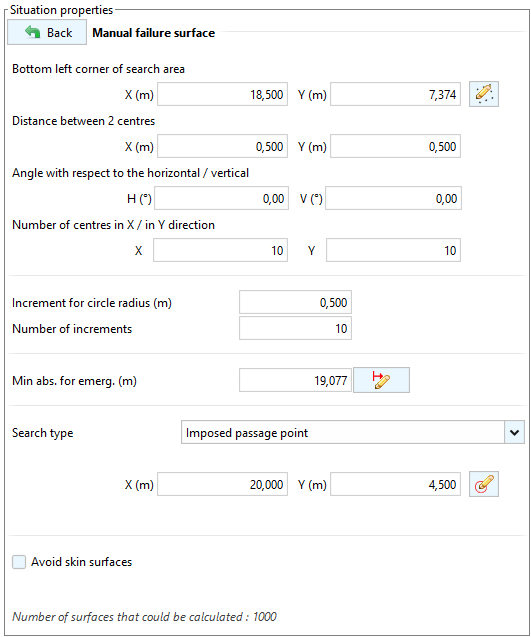Pick imposed passage point with target pencil icon
The image size is (531, 637).
pos(483,484)
